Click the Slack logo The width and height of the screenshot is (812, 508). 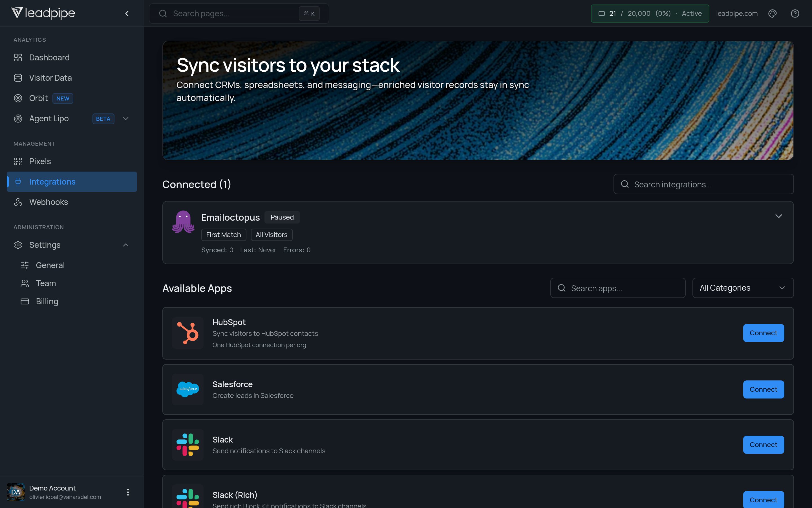tap(187, 444)
